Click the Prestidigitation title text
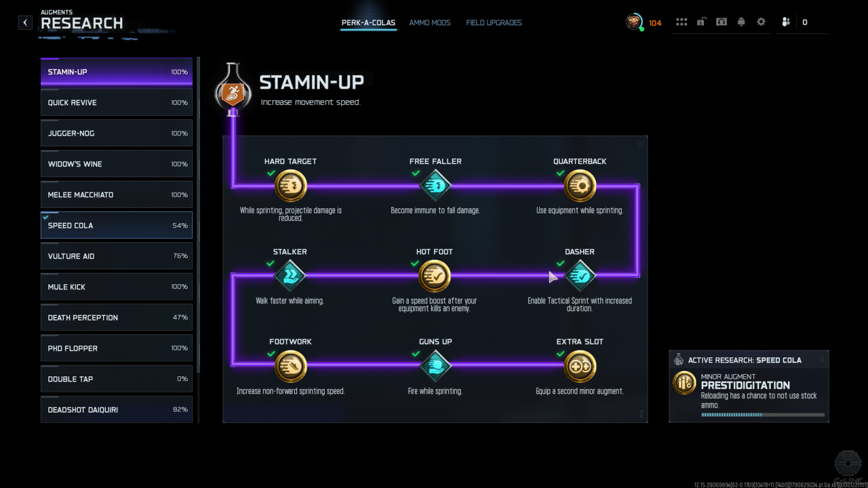 click(x=745, y=386)
